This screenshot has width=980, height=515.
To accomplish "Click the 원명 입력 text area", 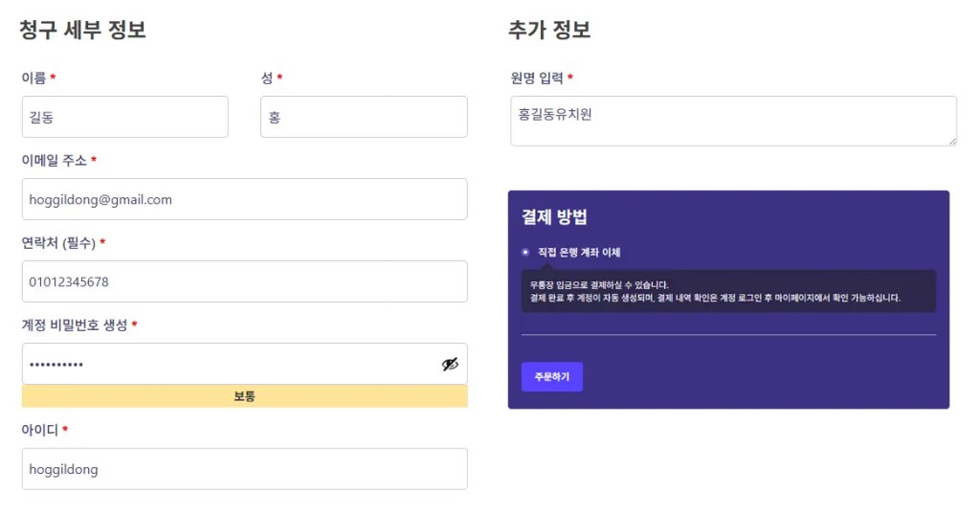I will [x=732, y=121].
